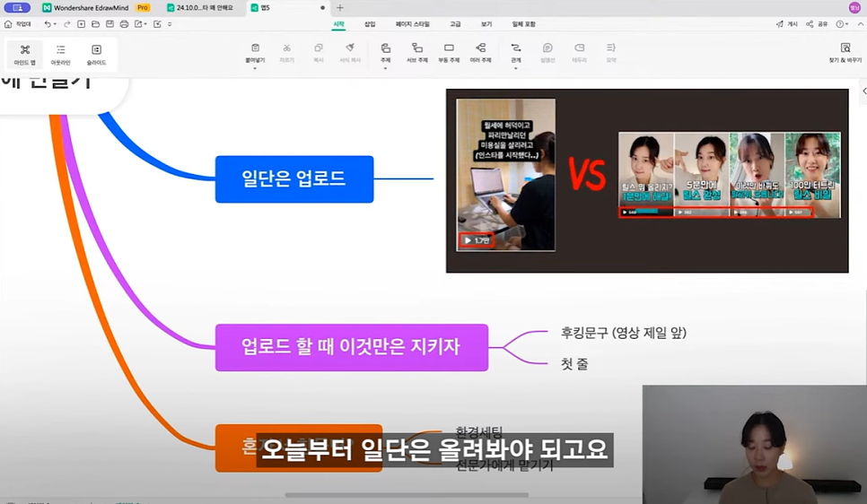Open the 일체 포함 ribbon tab

tap(523, 24)
